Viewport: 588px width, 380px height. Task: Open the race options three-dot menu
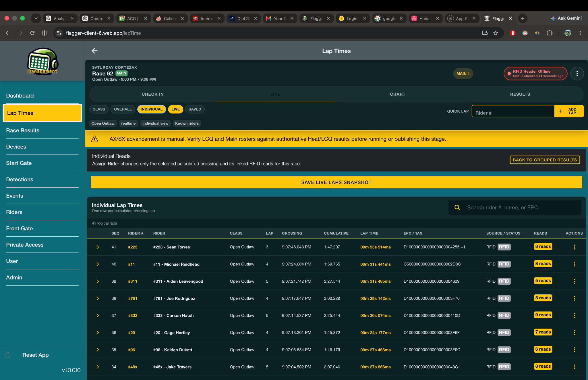coord(577,74)
